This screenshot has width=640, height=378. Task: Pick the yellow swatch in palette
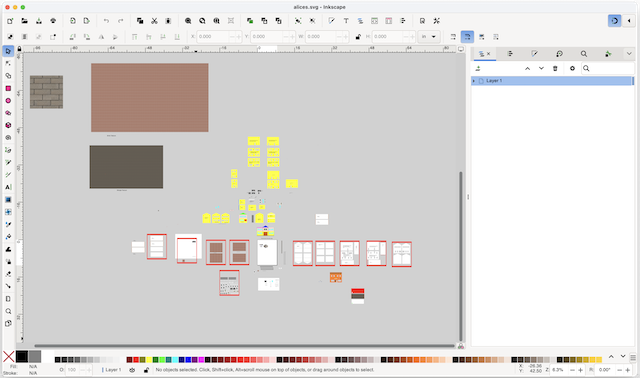(149, 360)
